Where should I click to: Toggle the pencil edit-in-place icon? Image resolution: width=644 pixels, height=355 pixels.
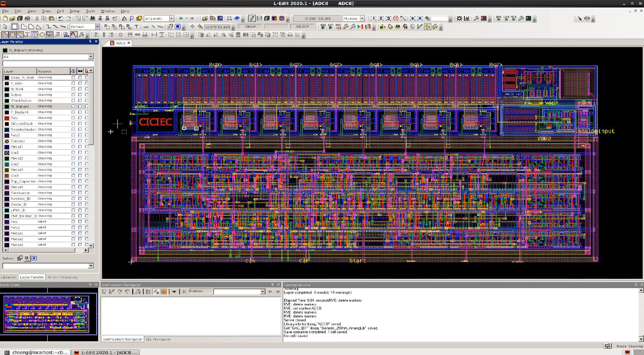click(x=252, y=19)
